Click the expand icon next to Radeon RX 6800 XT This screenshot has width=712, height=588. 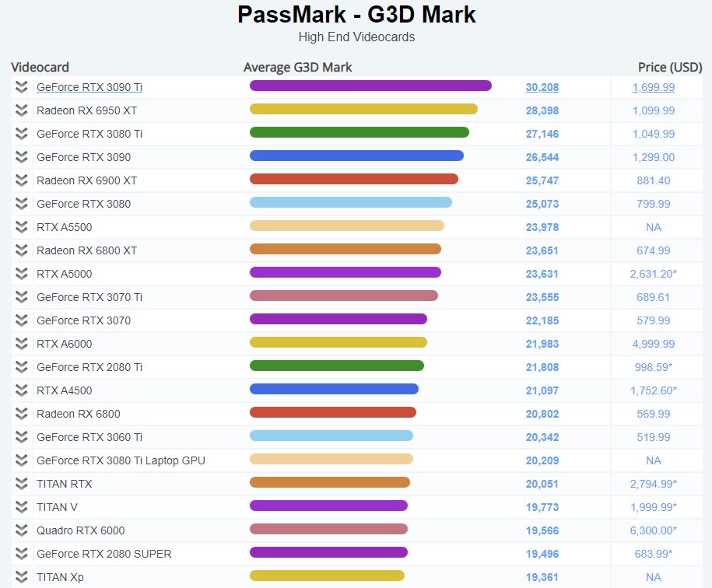point(21,250)
